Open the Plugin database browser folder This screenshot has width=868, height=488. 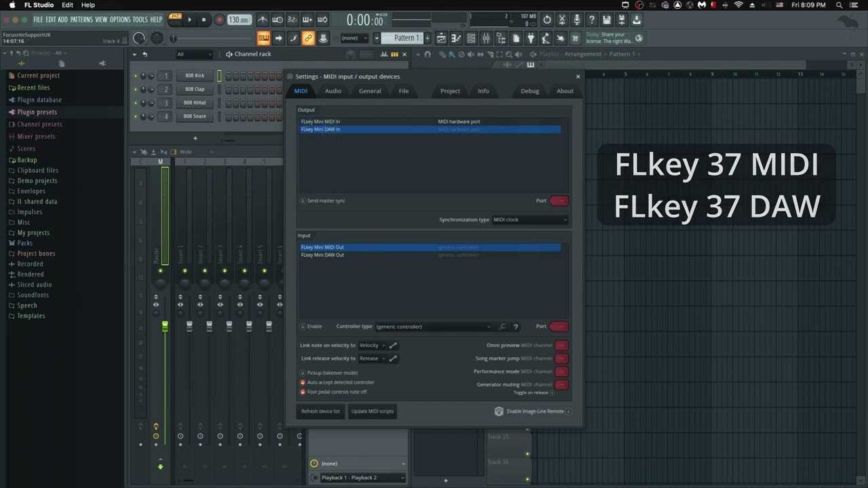(x=39, y=100)
